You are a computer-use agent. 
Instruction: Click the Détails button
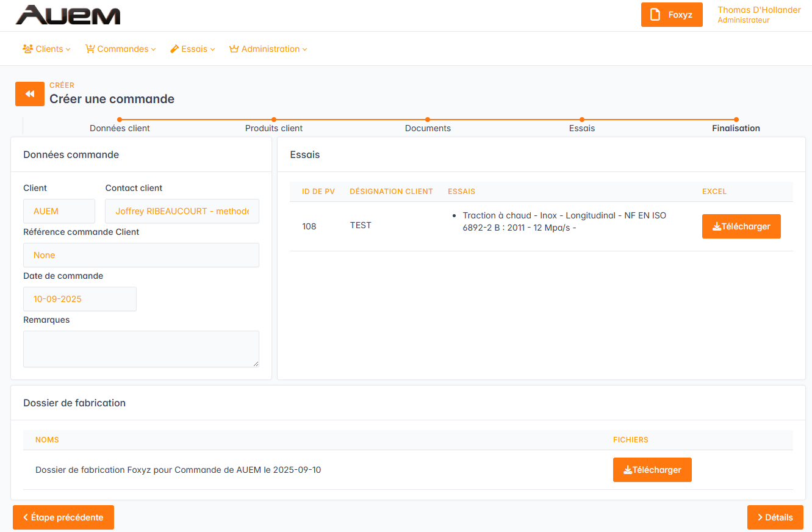tap(775, 517)
